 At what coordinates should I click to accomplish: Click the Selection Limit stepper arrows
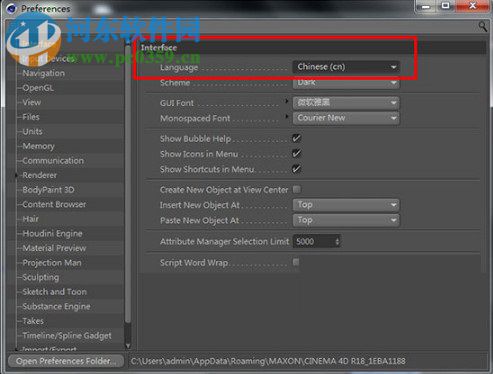coord(337,241)
